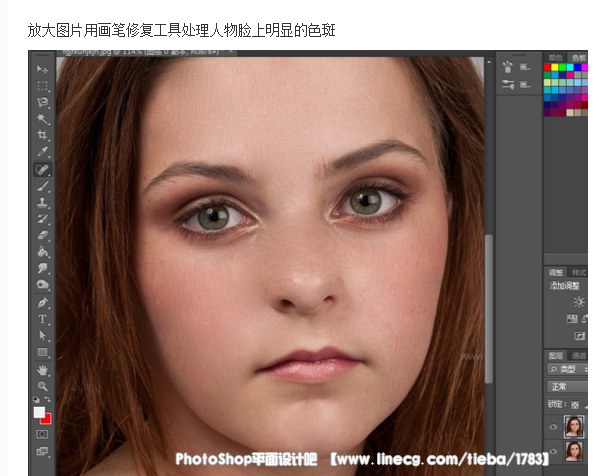
Task: Open the layer filter 类型 dropdown
Action: pyautogui.click(x=567, y=369)
